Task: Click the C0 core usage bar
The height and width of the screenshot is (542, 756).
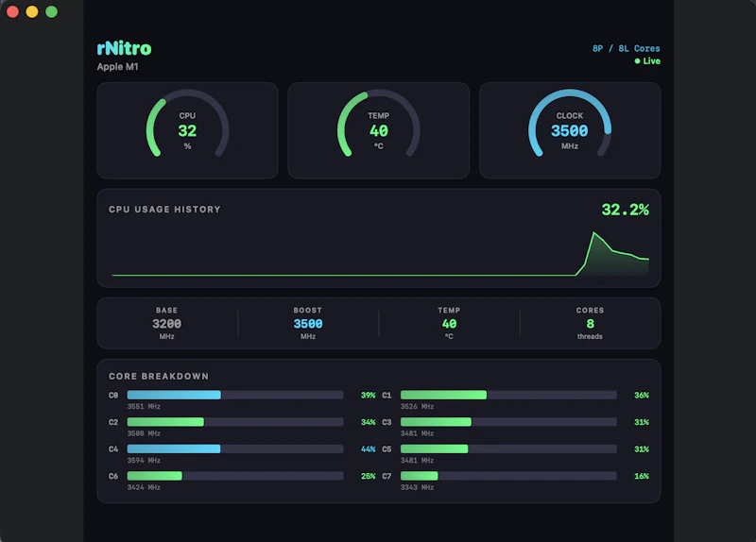Action: tap(235, 395)
